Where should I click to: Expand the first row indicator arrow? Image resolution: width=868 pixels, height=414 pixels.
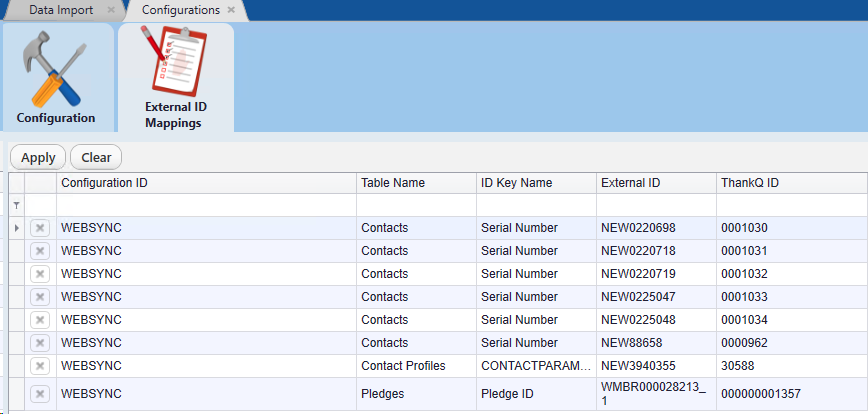point(17,228)
